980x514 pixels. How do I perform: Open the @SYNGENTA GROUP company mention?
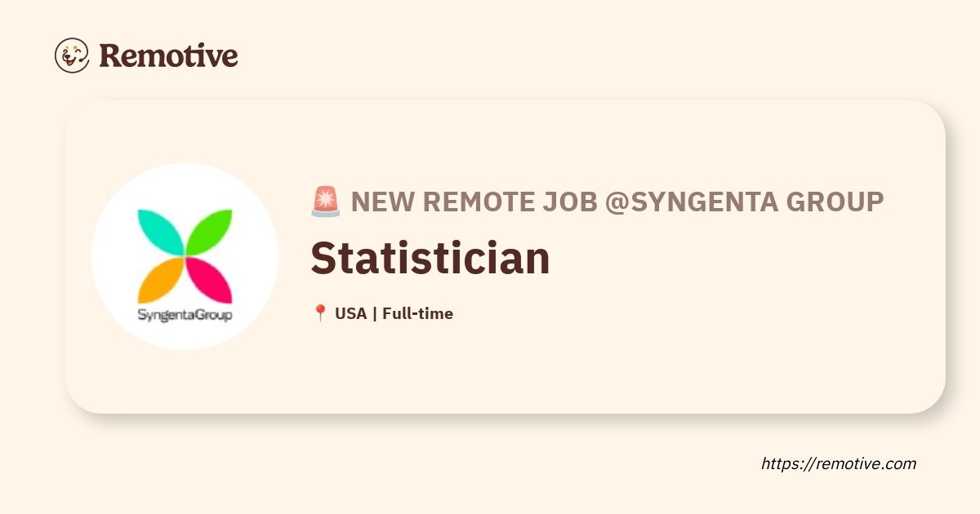click(x=744, y=202)
